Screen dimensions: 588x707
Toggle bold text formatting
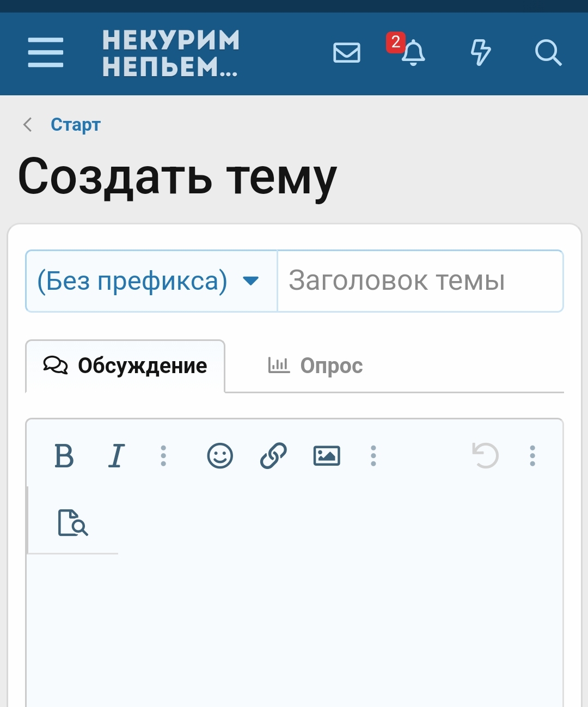[x=64, y=456]
